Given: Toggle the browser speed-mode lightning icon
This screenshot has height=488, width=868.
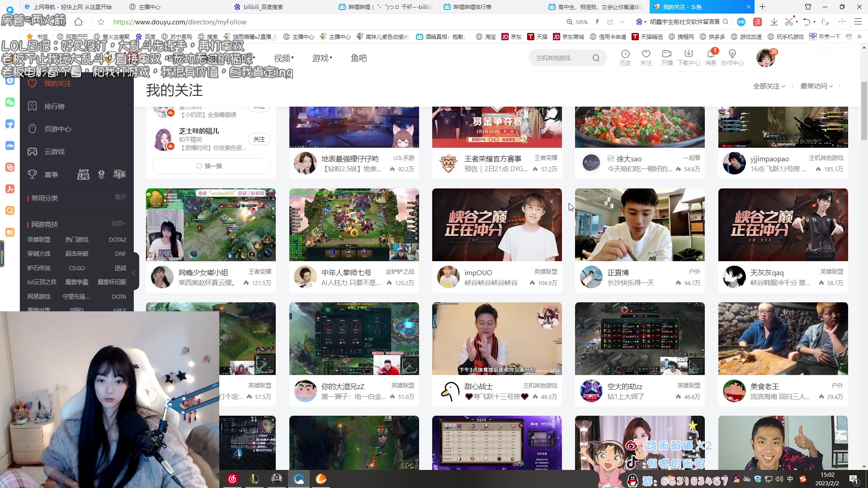Looking at the screenshot, I should (597, 22).
